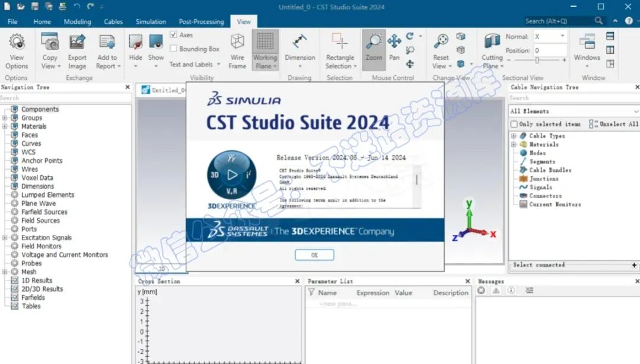Click the parameter list filter icon
The height and width of the screenshot is (364, 640).
coord(311,292)
